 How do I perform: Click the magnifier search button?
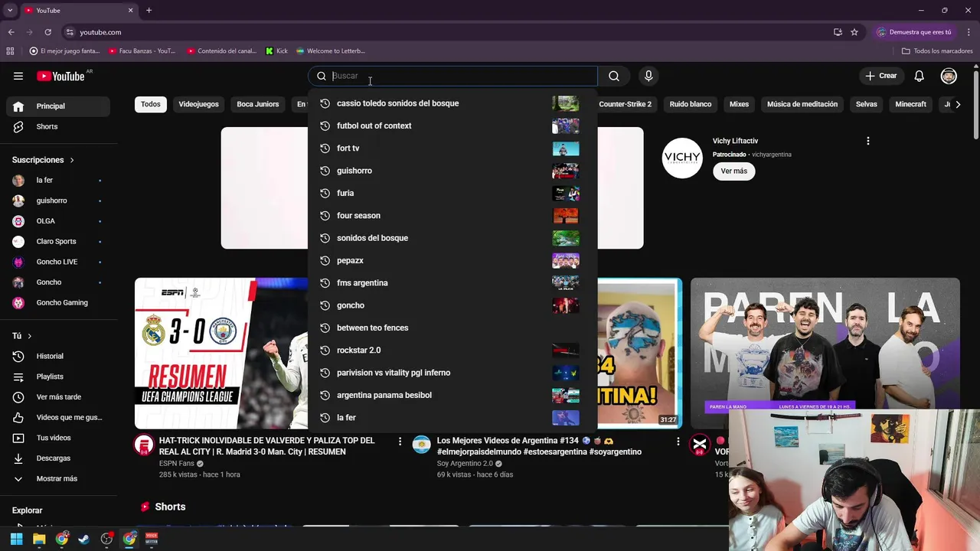(614, 76)
